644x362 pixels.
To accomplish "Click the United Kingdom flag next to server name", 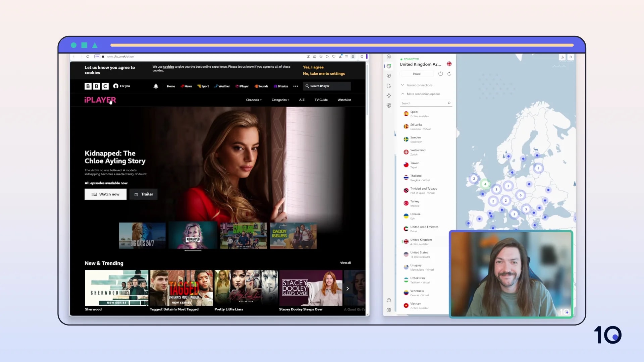I will 449,64.
